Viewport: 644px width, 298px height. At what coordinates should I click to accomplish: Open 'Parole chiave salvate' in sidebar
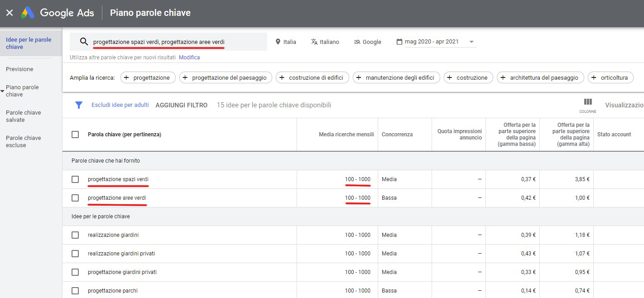pyautogui.click(x=24, y=116)
